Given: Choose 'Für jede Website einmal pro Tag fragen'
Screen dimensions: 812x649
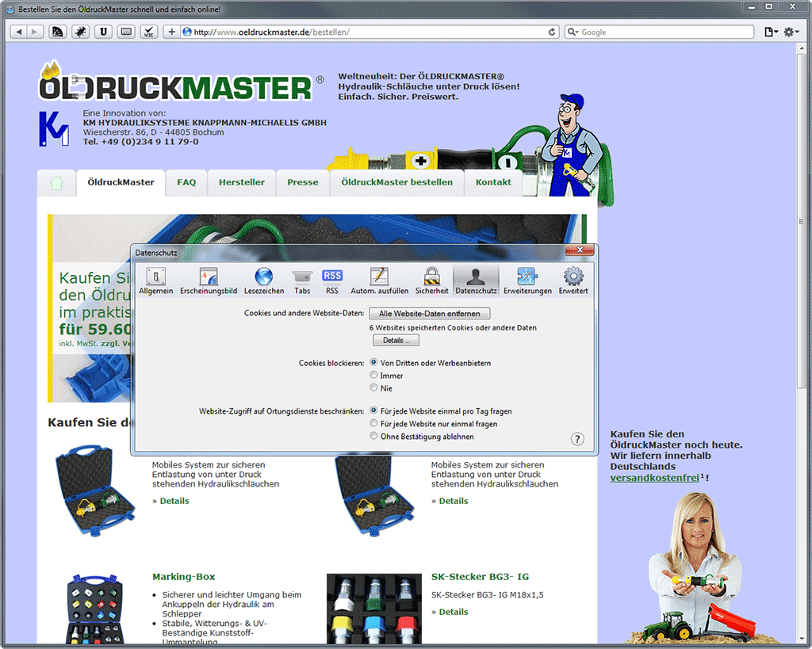Looking at the screenshot, I should 373,410.
